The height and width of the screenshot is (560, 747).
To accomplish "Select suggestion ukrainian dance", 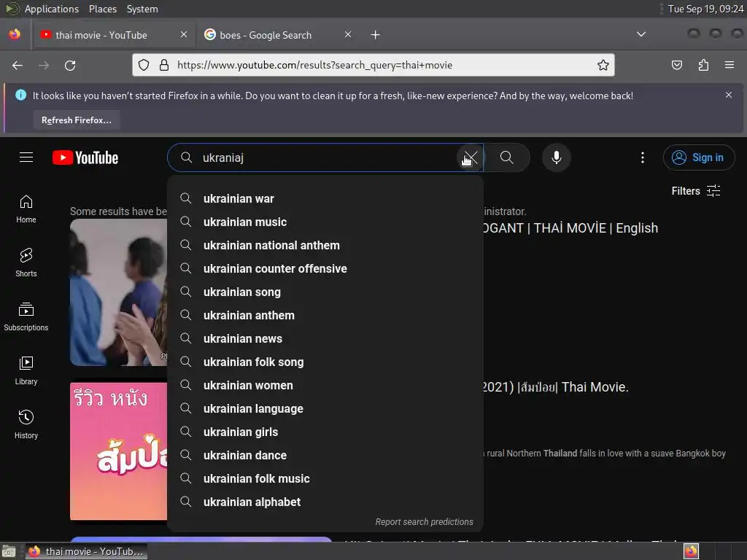I will tap(325, 455).
